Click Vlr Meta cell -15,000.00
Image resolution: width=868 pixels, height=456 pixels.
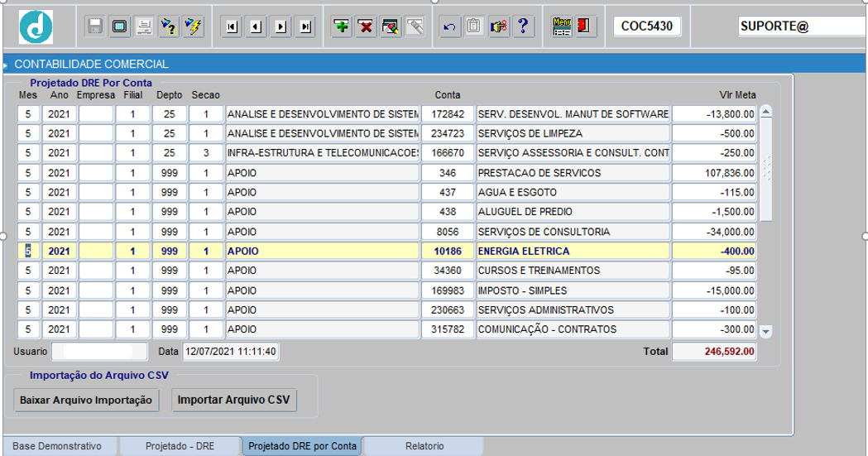click(714, 290)
